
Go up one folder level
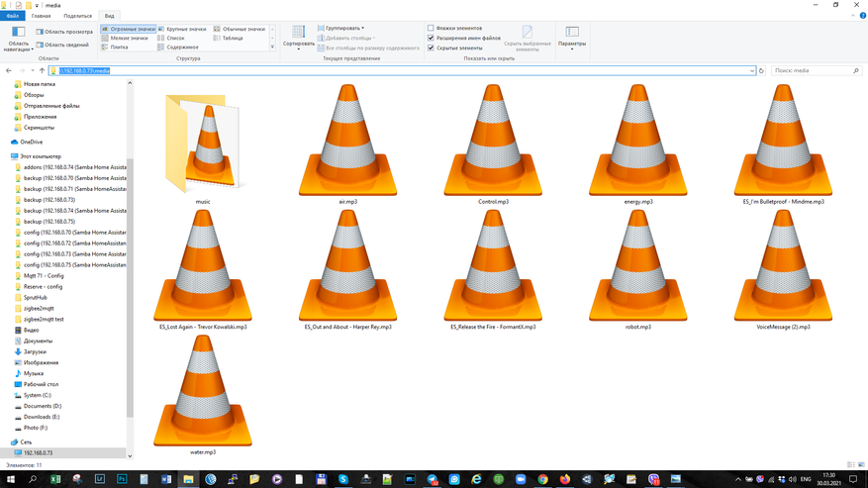click(43, 70)
